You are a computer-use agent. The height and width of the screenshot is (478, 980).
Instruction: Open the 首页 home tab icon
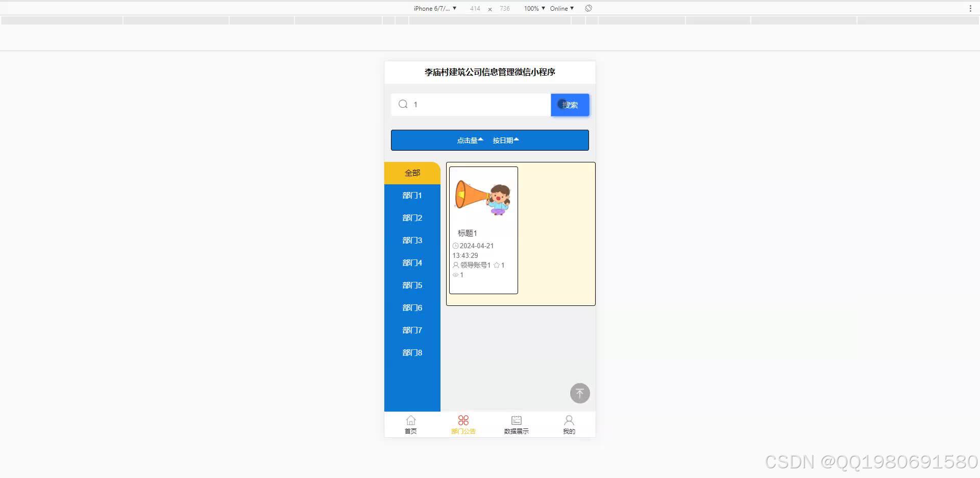[411, 420]
